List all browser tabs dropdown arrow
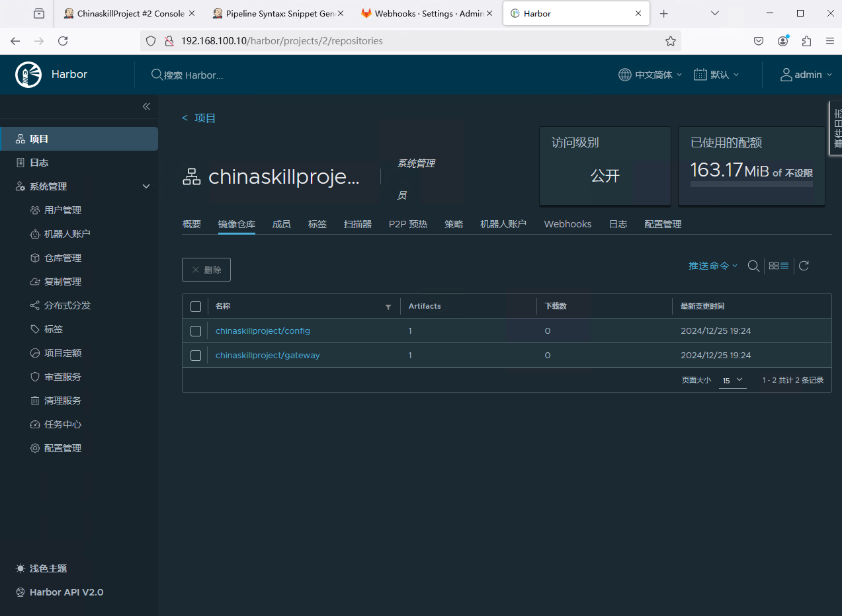Viewport: 842px width, 616px height. 715,13
